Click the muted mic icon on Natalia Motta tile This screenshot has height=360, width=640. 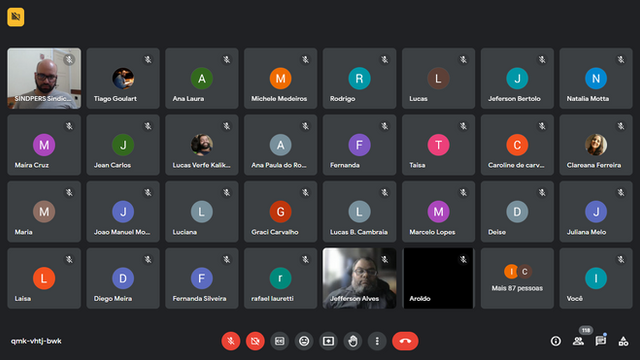click(621, 60)
